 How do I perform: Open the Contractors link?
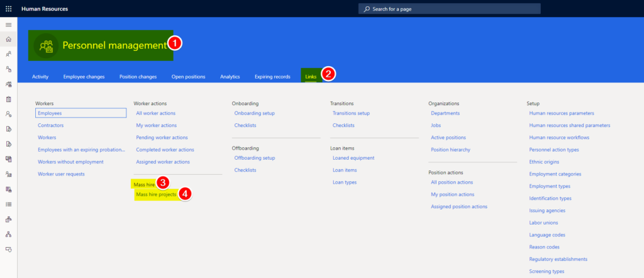[x=50, y=125]
